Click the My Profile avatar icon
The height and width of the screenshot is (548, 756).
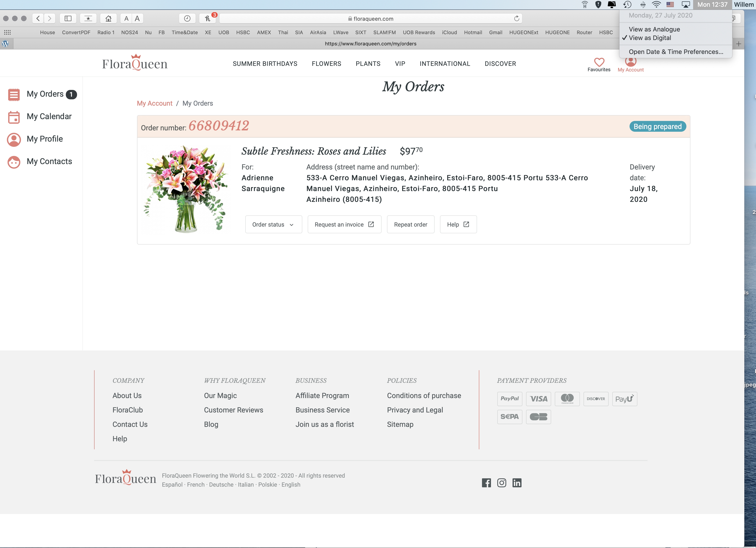pos(14,139)
